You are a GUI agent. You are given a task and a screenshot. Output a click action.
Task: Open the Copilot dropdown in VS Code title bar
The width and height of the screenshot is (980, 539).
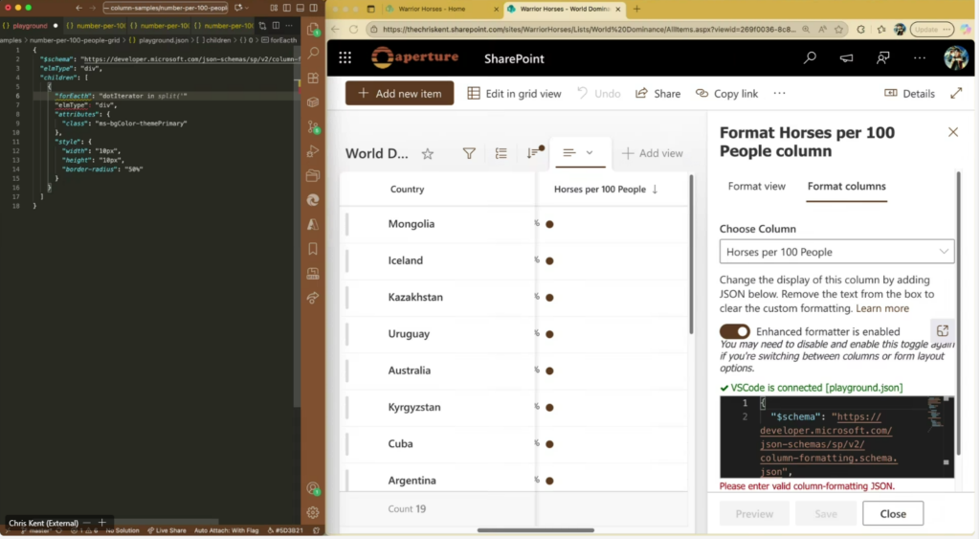[241, 8]
